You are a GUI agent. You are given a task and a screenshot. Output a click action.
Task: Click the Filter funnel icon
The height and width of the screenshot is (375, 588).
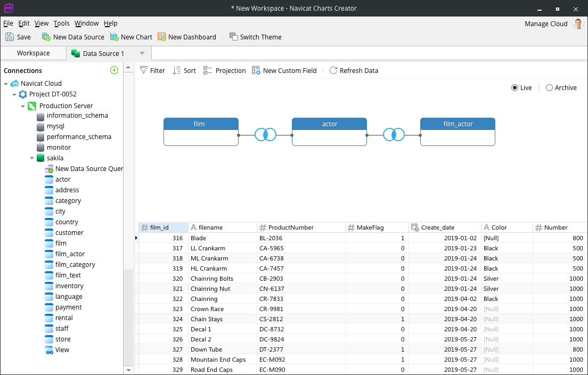point(144,70)
